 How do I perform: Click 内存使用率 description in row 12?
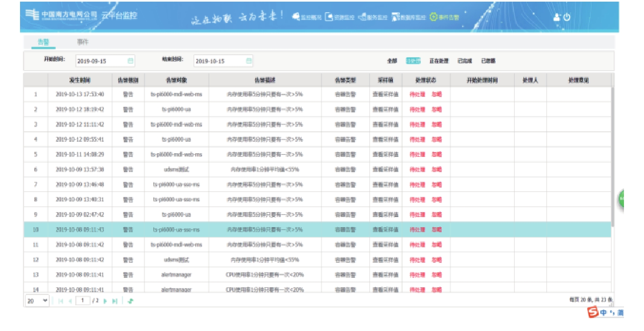[x=265, y=260]
